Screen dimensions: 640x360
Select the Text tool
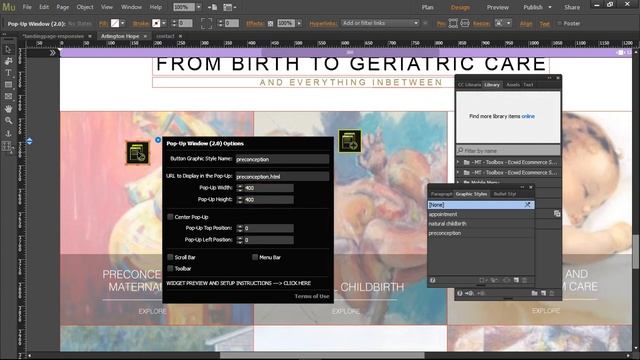click(x=8, y=73)
